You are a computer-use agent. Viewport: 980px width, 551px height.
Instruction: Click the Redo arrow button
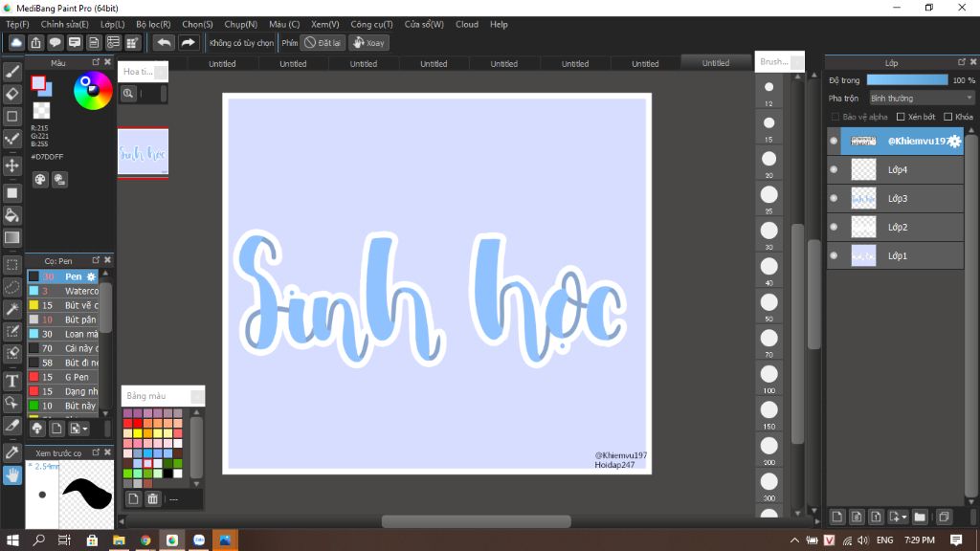tap(188, 42)
